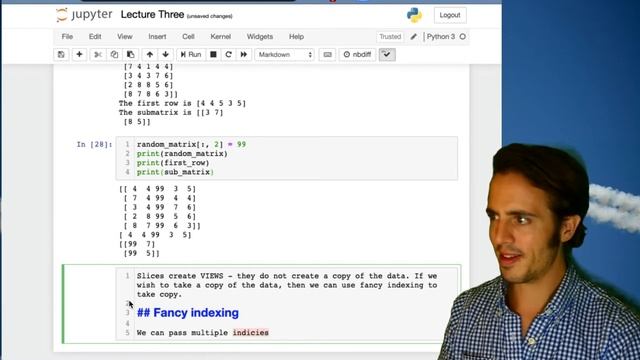
Task: Click code line print(first_row)
Action: point(173,163)
